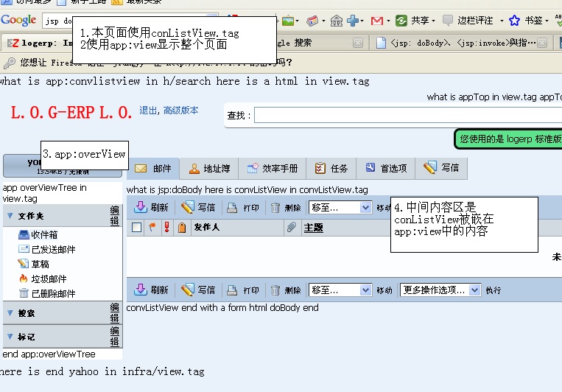
Task: Click the 编辑 link beside 文件夹
Action: click(x=115, y=216)
